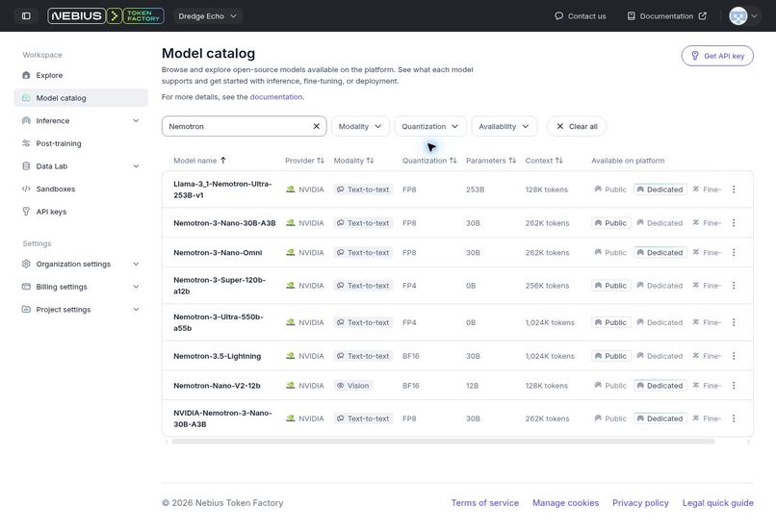Image resolution: width=776 pixels, height=532 pixels.
Task: Clear the Nemotron search text with X
Action: point(316,126)
